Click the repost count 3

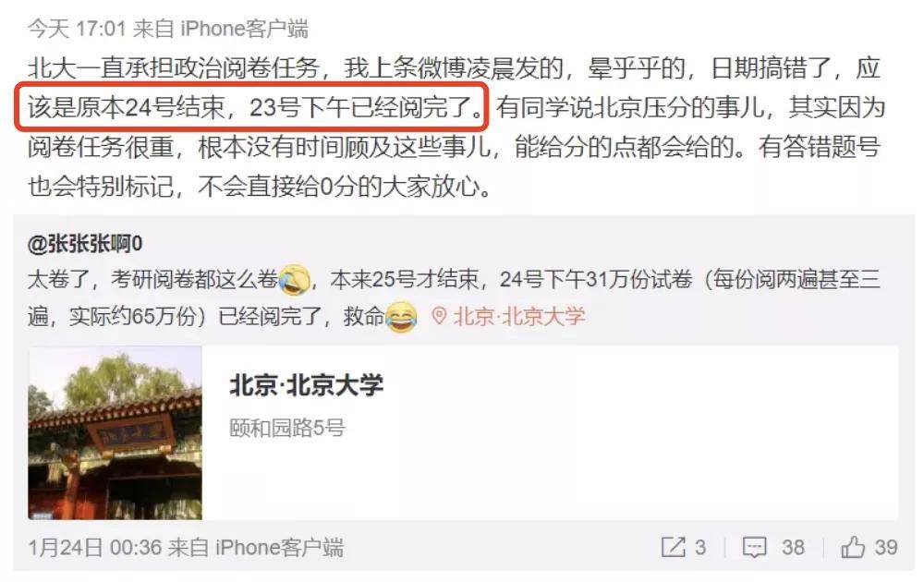700,547
